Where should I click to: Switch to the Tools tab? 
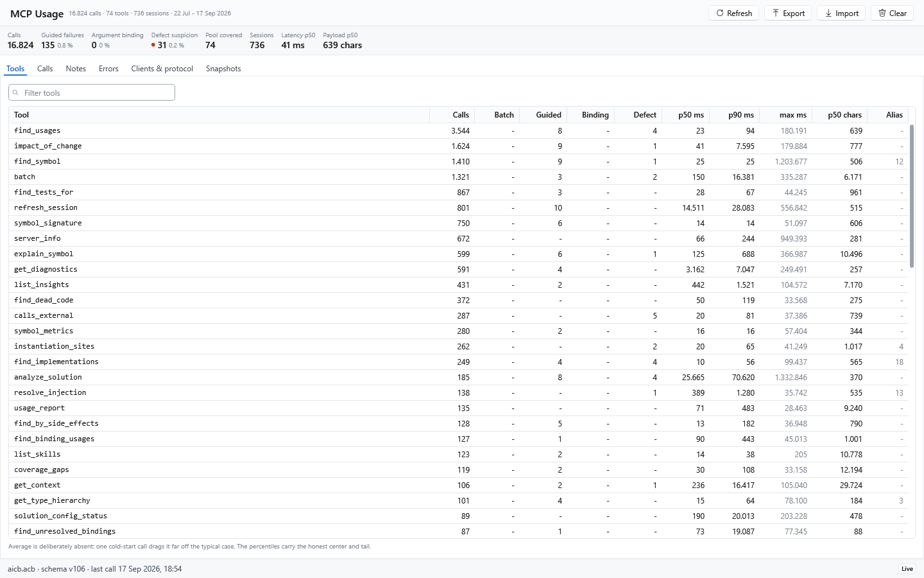tap(15, 69)
